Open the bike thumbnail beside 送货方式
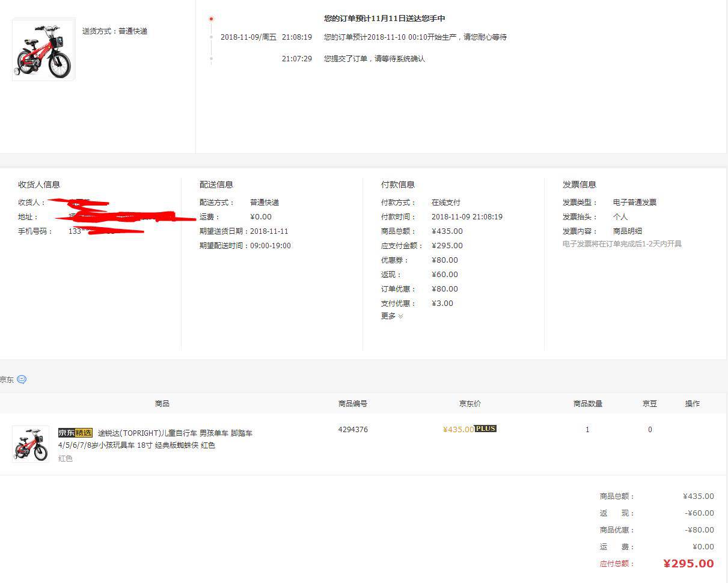Image resolution: width=728 pixels, height=583 pixels. pos(43,49)
